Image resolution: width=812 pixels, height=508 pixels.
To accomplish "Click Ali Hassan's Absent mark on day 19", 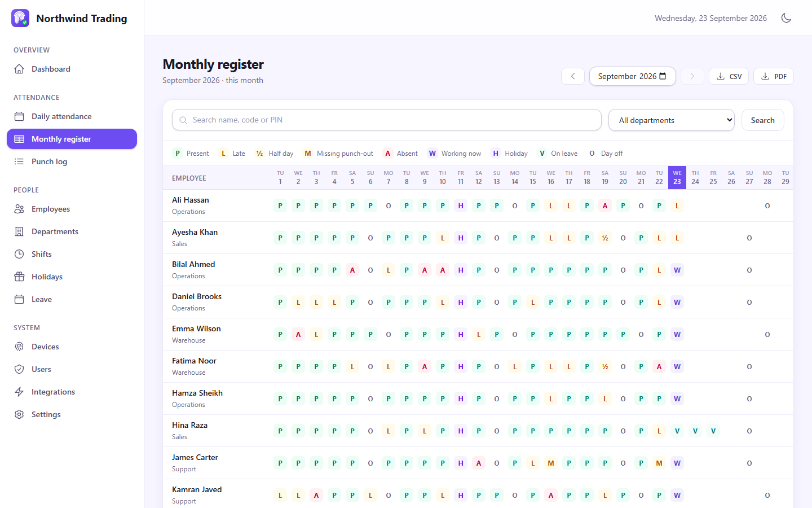I will click(x=605, y=205).
